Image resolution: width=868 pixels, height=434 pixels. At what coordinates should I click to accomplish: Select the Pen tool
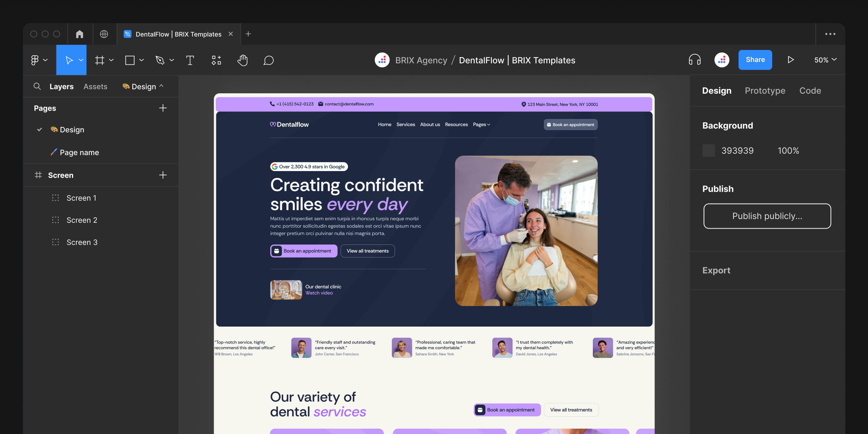coord(160,60)
